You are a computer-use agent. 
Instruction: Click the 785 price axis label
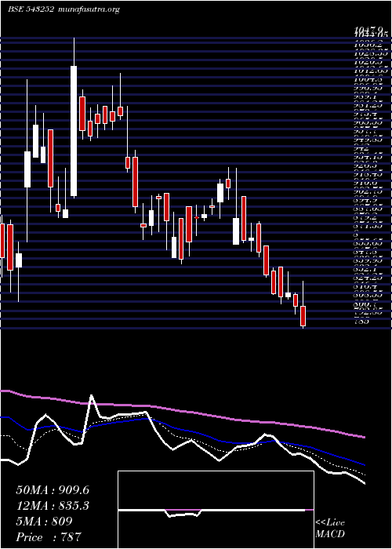click(361, 321)
